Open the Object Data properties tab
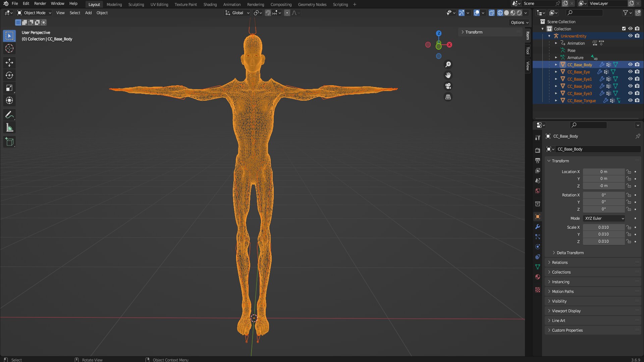The width and height of the screenshot is (644, 362). pyautogui.click(x=538, y=267)
